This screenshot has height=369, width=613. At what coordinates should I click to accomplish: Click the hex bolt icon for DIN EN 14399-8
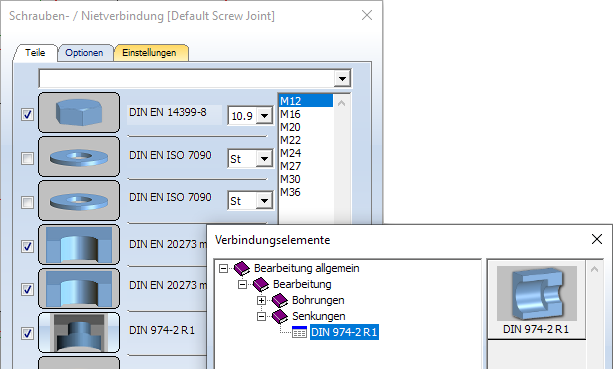tap(79, 113)
